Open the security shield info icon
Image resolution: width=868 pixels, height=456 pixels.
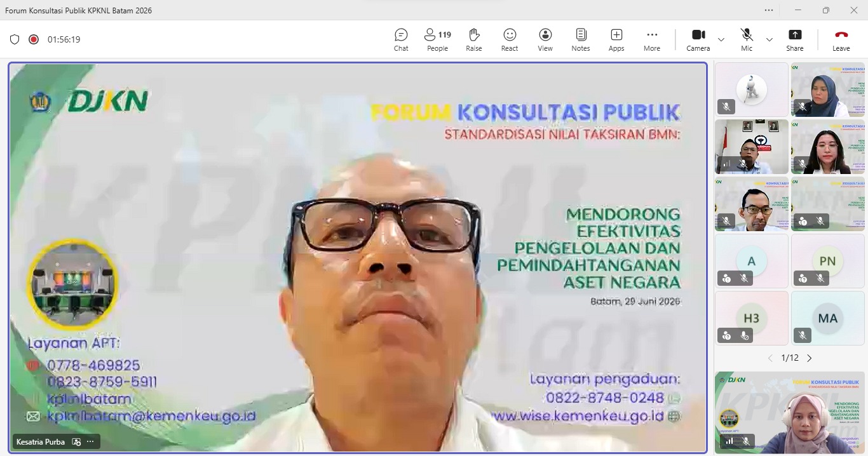15,39
